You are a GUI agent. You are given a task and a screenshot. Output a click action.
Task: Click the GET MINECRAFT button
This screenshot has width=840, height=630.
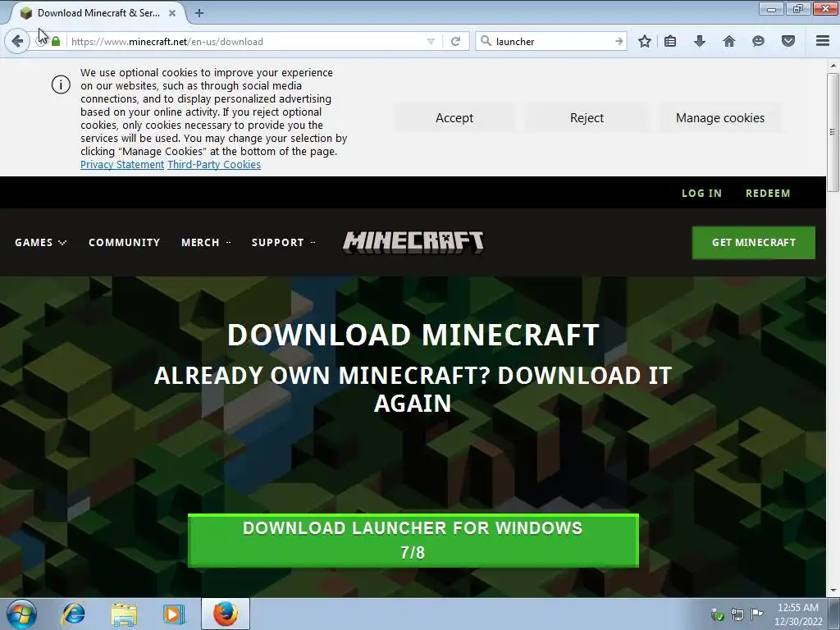pos(753,242)
